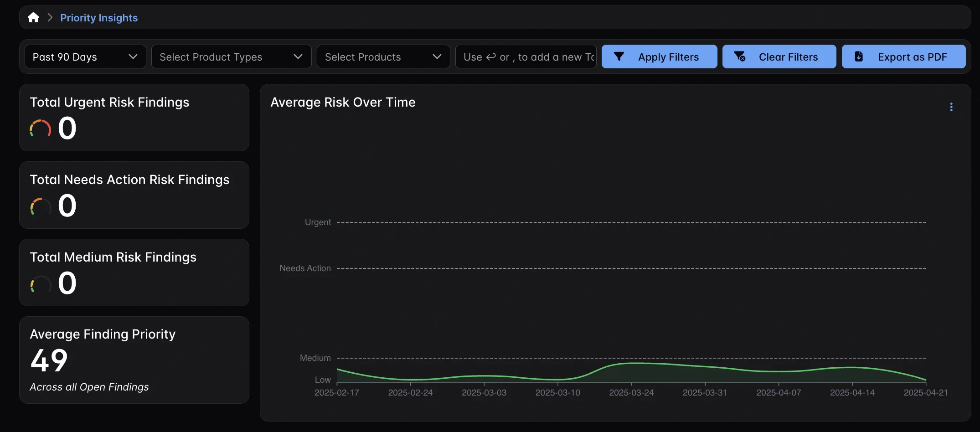Click the Average Finding Priority card
The width and height of the screenshot is (980, 432).
point(134,360)
